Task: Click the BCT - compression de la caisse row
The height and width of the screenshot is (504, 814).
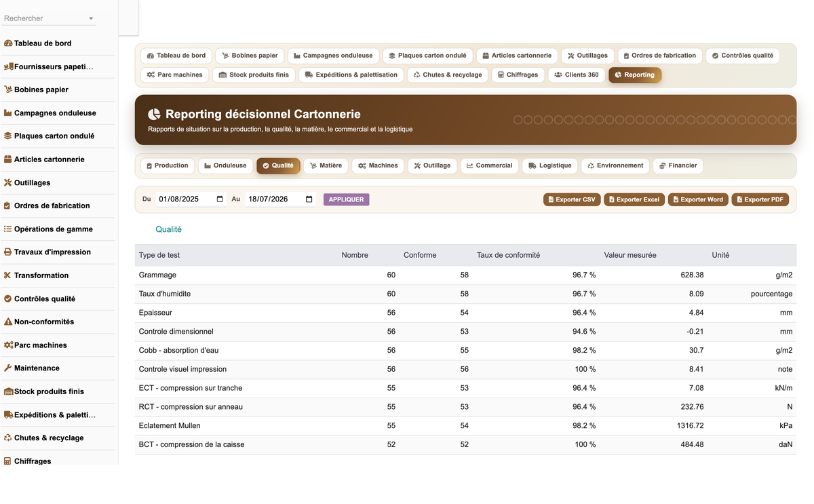Action: [x=465, y=445]
